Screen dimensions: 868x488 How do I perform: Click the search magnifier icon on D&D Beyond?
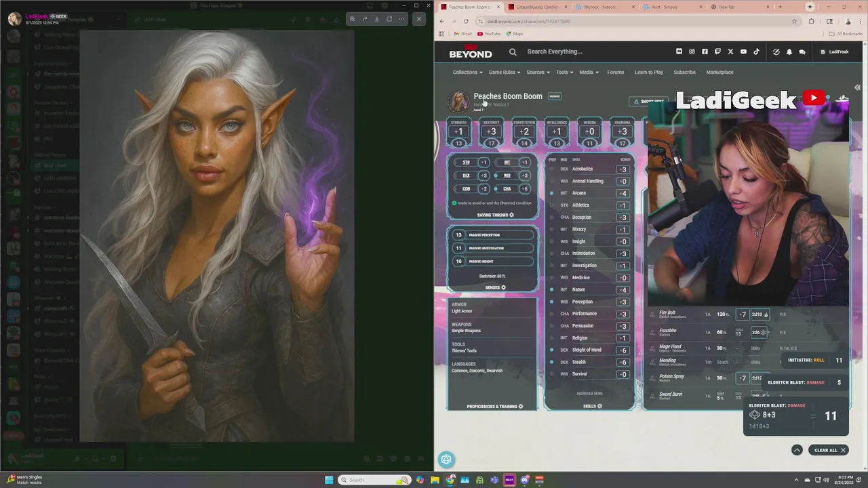513,52
